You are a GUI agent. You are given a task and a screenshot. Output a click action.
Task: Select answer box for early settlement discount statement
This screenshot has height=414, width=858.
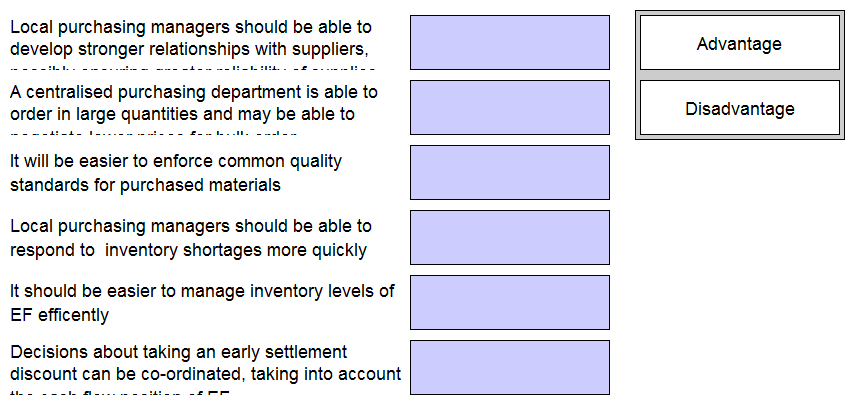[509, 367]
